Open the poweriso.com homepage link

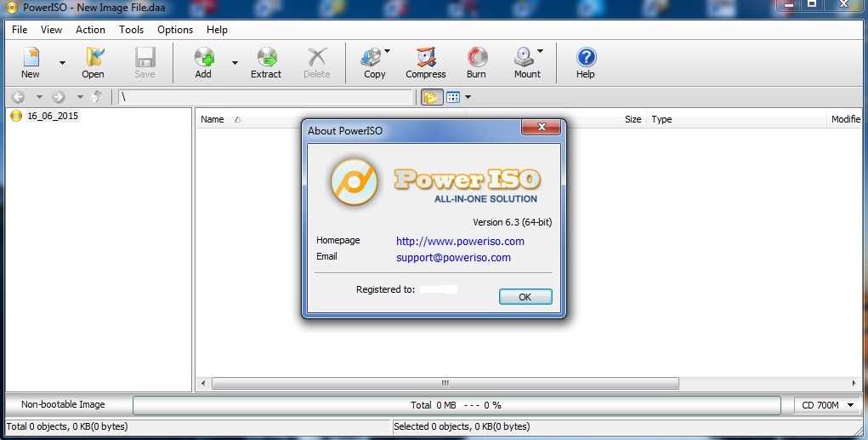coord(460,242)
